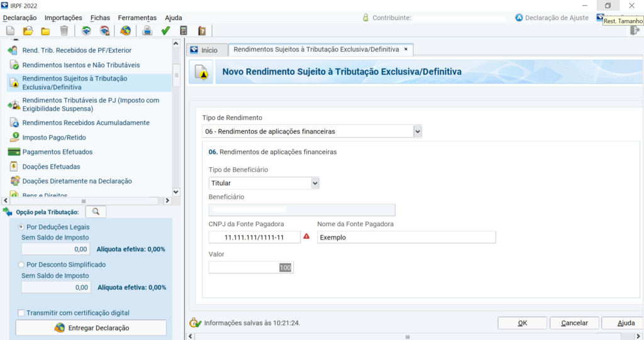Click the Cancelar button
This screenshot has height=340, width=644.
[x=574, y=323]
